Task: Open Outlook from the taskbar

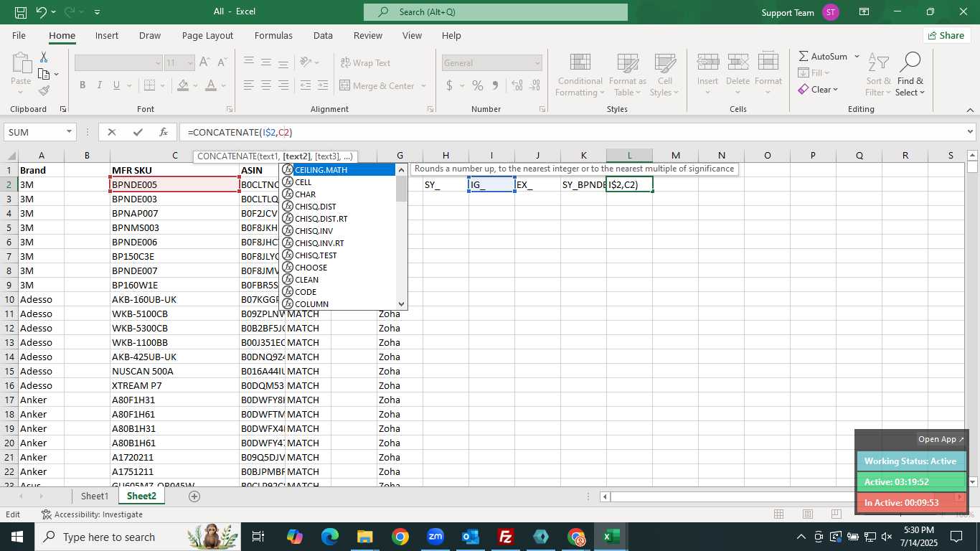Action: (471, 537)
